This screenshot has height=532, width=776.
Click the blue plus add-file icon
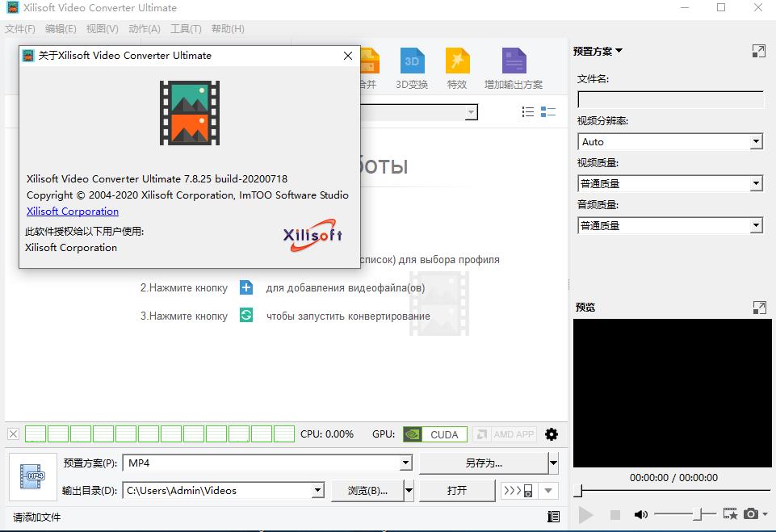click(x=246, y=287)
